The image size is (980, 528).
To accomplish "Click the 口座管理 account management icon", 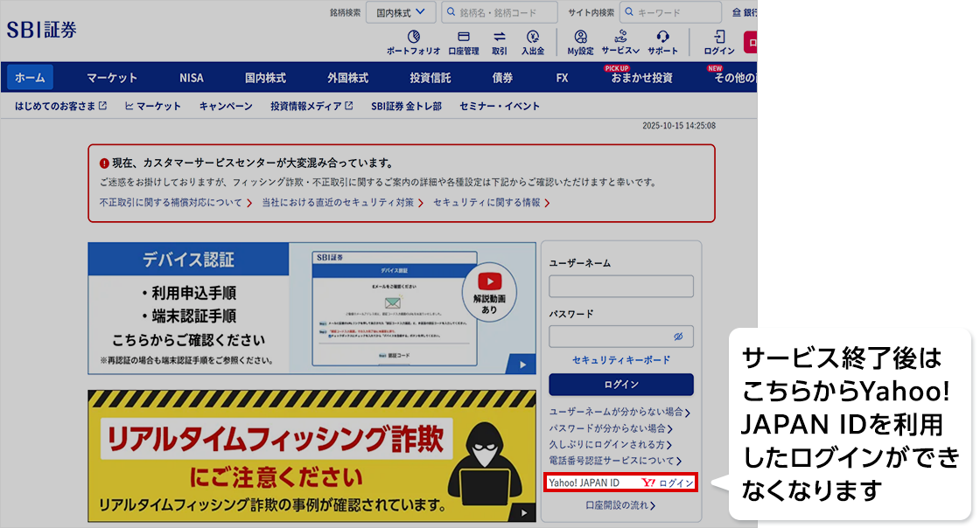I will [464, 42].
